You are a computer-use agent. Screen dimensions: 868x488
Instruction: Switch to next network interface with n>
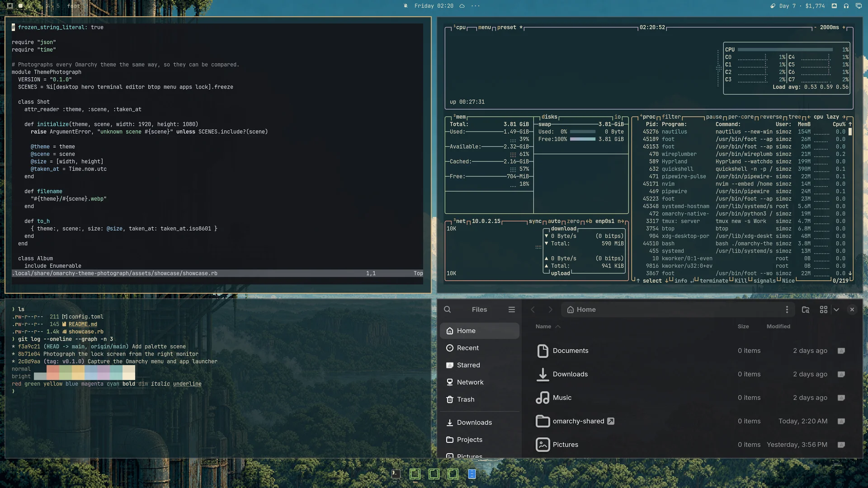coord(621,221)
